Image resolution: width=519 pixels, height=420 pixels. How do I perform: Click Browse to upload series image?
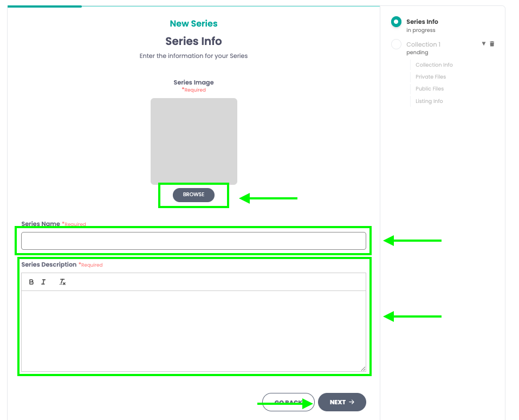(x=193, y=195)
